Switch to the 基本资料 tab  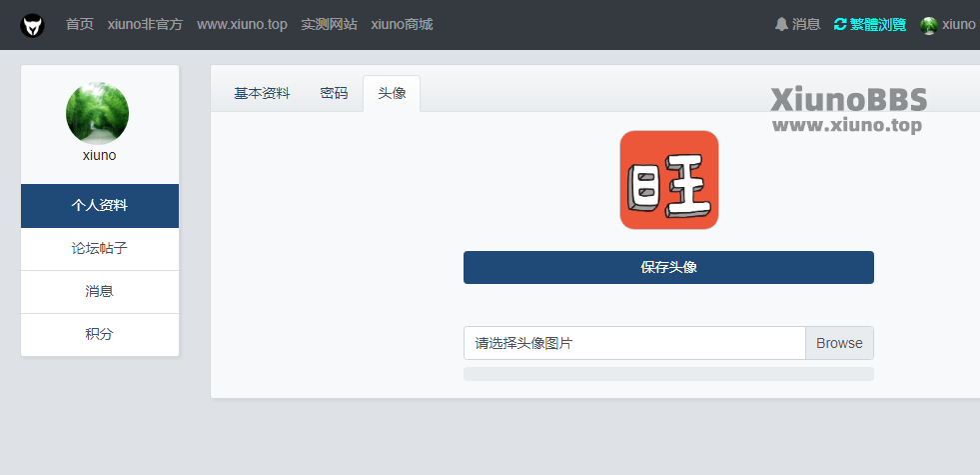pos(262,94)
